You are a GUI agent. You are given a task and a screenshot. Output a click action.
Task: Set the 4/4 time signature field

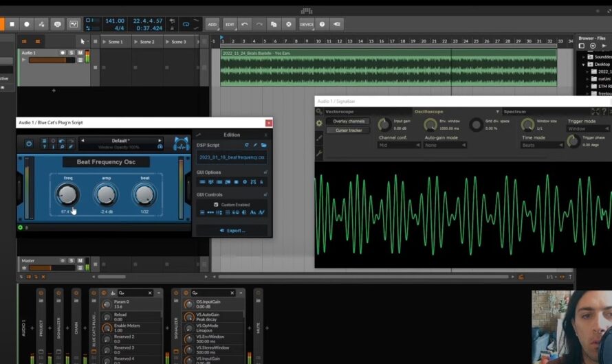click(119, 28)
